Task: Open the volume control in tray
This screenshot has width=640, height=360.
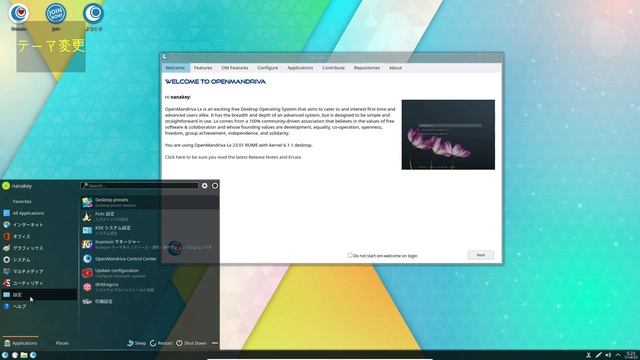Action: 608,356
